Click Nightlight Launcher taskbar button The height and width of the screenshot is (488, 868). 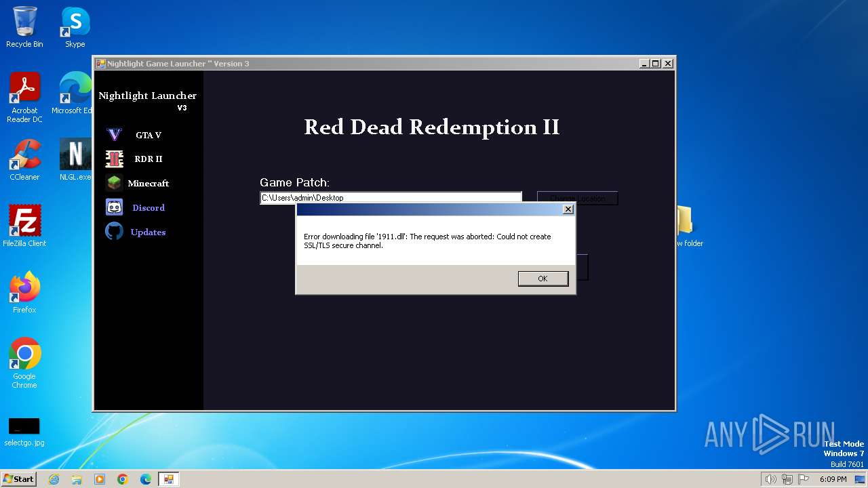click(x=168, y=479)
